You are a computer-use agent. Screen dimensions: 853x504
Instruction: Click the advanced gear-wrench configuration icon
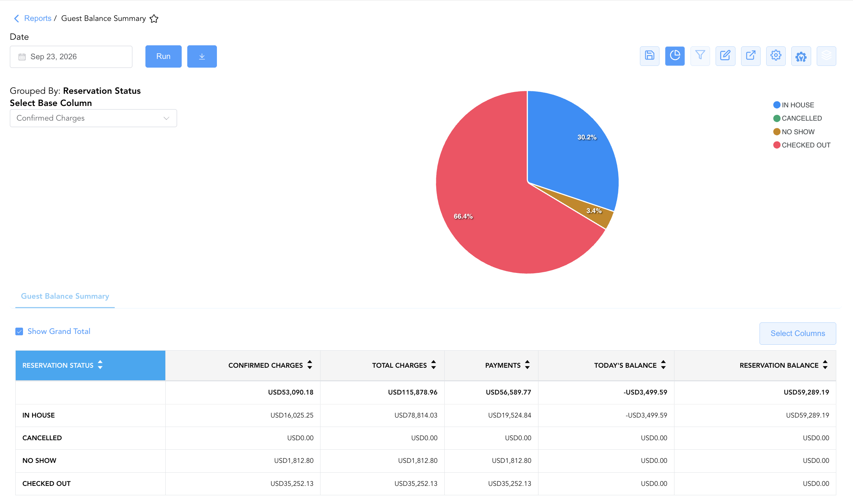pyautogui.click(x=801, y=56)
